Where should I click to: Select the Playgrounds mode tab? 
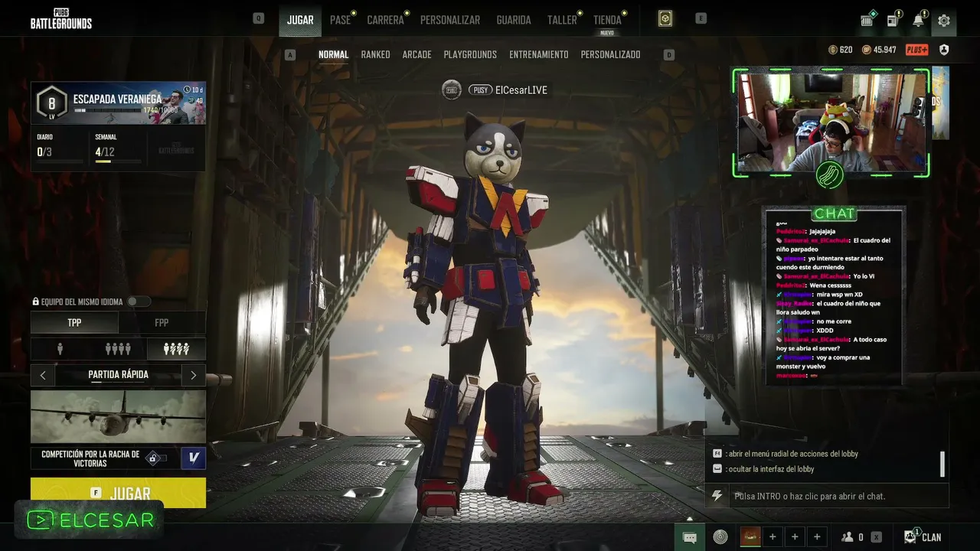coord(470,54)
